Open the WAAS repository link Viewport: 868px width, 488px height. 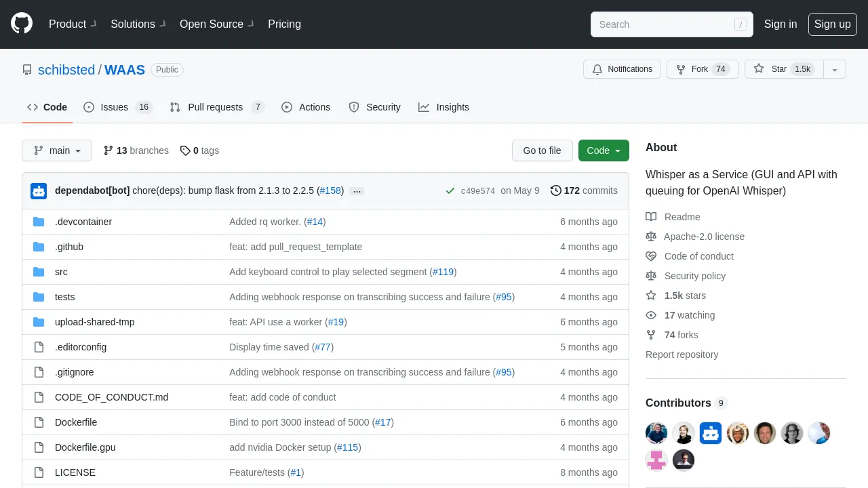pyautogui.click(x=125, y=70)
